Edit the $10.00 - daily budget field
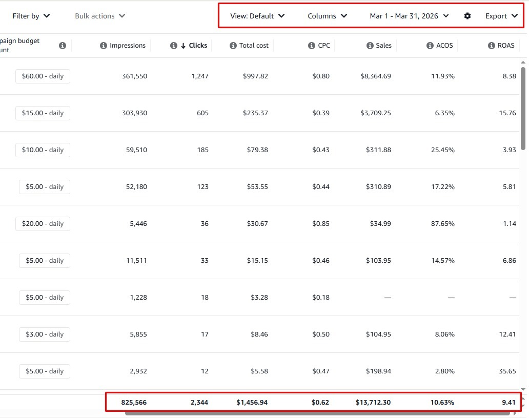 [43, 150]
